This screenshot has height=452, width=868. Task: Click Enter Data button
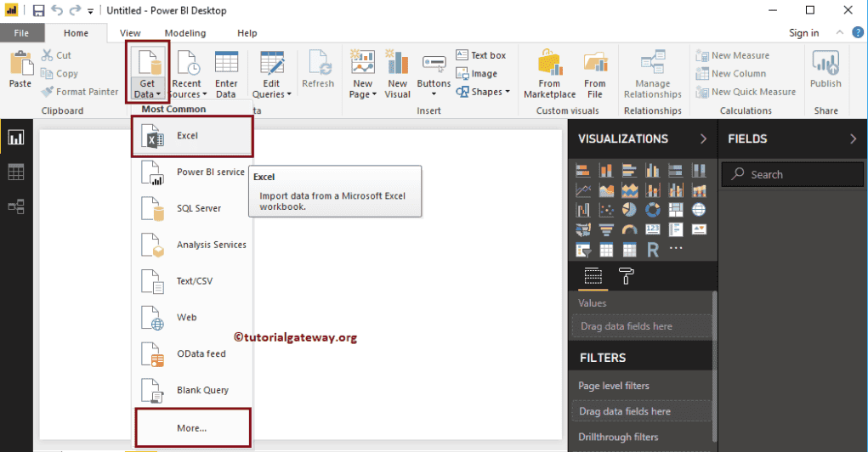226,73
